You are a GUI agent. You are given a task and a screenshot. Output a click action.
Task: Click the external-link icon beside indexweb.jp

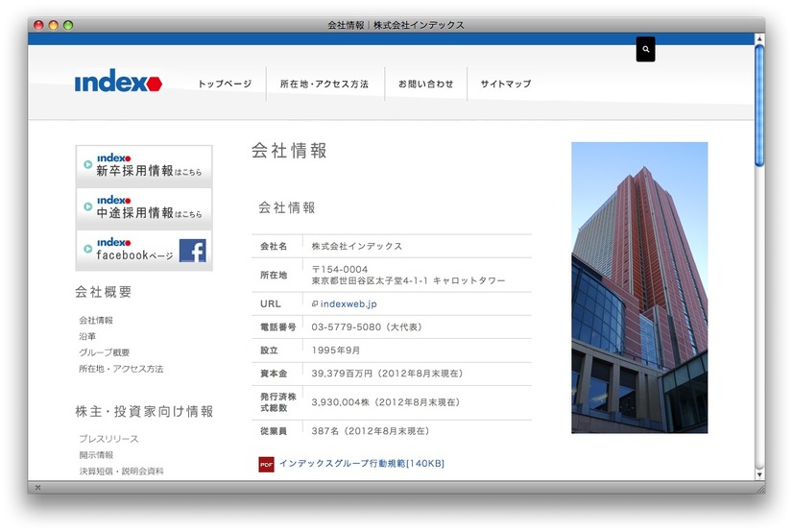(x=315, y=303)
